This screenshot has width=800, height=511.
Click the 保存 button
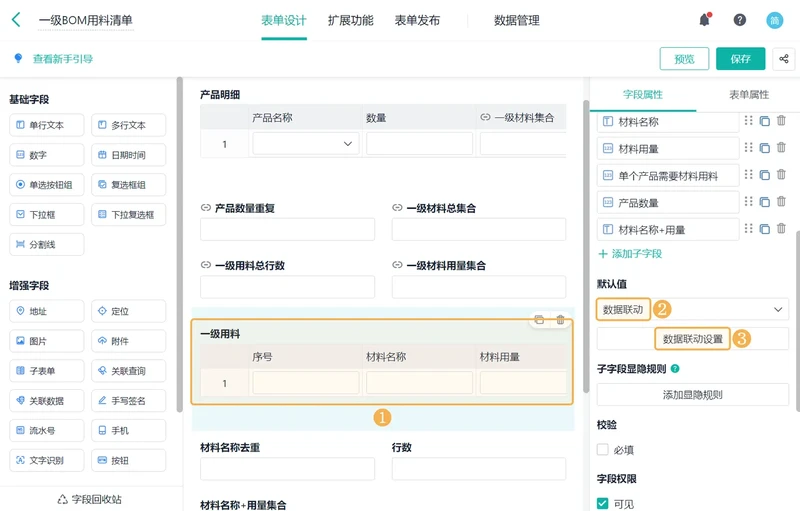tap(740, 59)
